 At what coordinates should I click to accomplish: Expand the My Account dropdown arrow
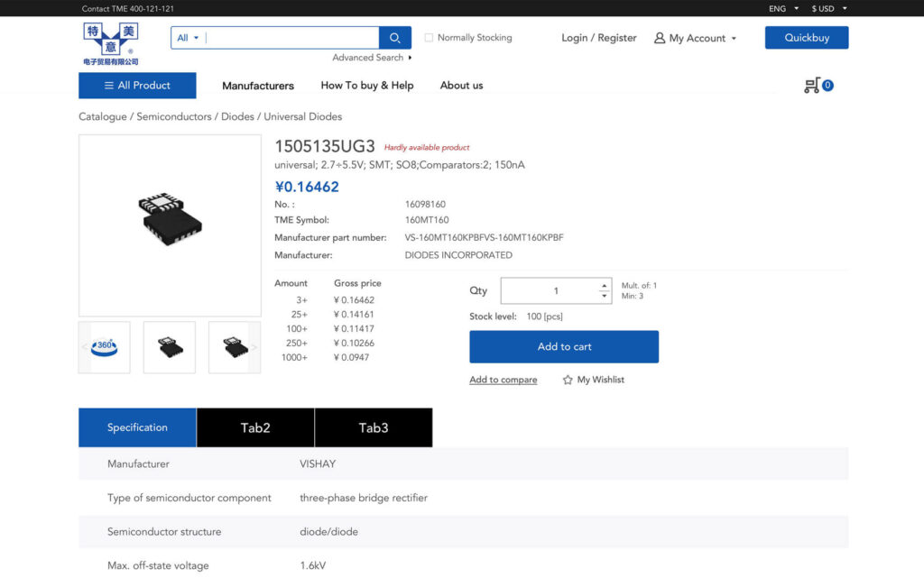[734, 38]
